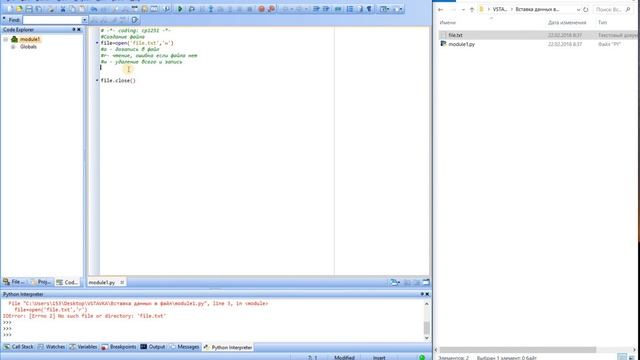Switch to the File Explorer panel tab
Viewport: 640px width, 360px height.
pyautogui.click(x=14, y=282)
